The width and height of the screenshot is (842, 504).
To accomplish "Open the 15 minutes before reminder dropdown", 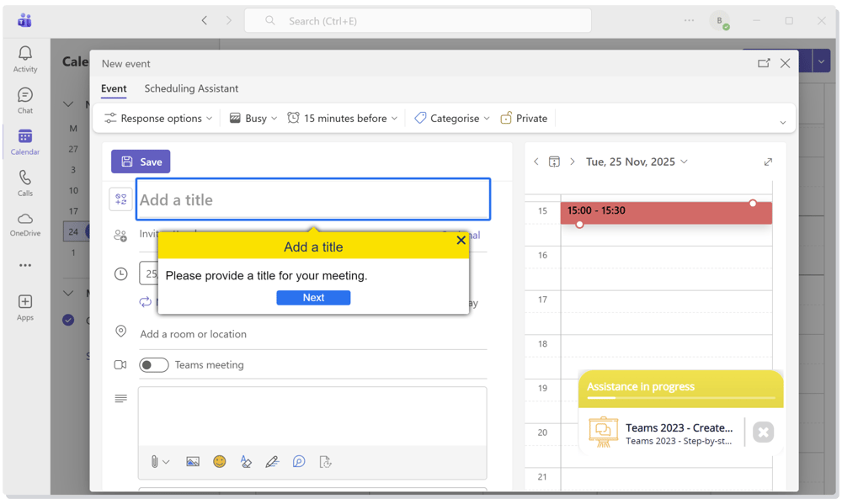I will 342,118.
